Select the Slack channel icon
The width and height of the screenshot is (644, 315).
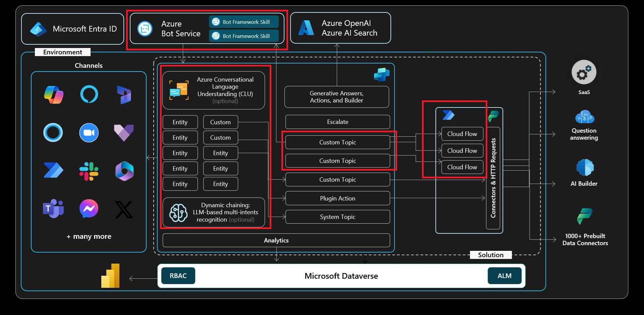point(89,171)
